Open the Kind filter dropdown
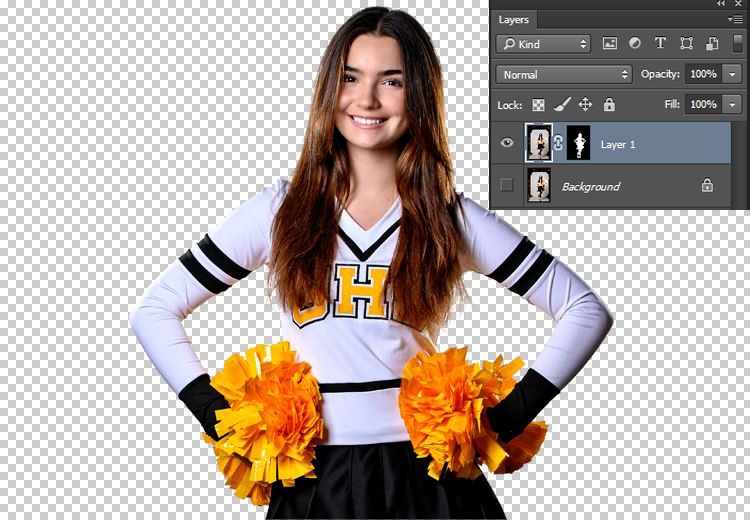The image size is (750, 520). (x=543, y=44)
